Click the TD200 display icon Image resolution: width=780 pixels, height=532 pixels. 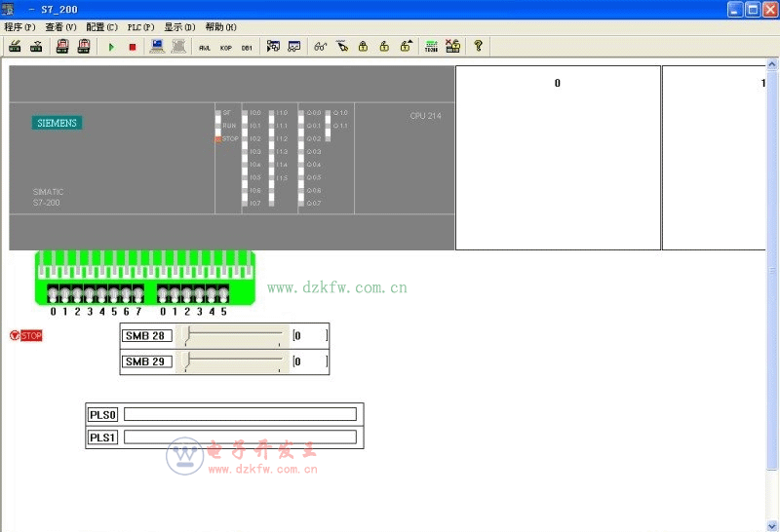pos(431,46)
